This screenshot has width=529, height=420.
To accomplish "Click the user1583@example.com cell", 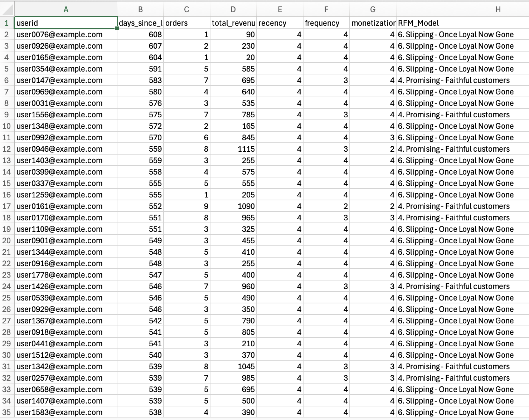I will (66, 412).
